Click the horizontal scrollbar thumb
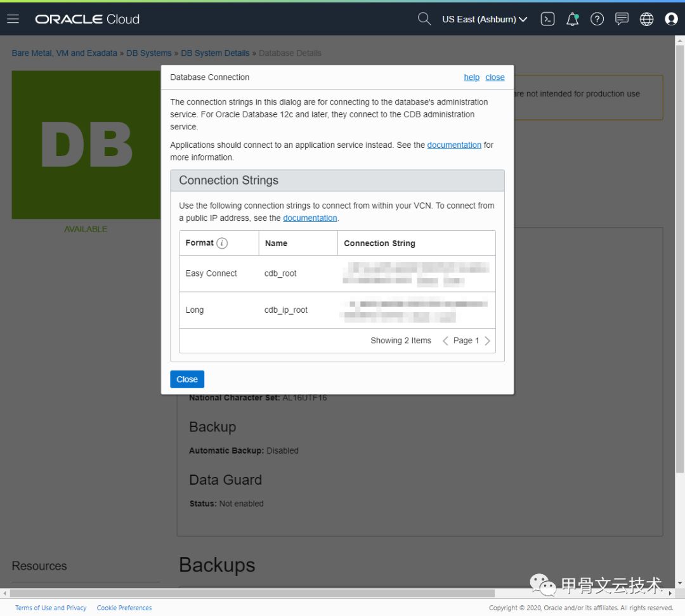Screen dimensions: 685x616 [252, 593]
